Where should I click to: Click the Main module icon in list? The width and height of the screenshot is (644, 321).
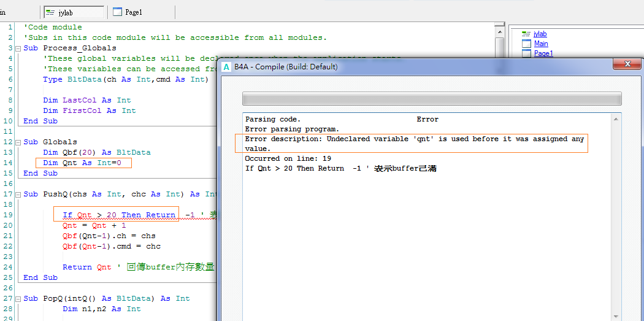[x=526, y=44]
